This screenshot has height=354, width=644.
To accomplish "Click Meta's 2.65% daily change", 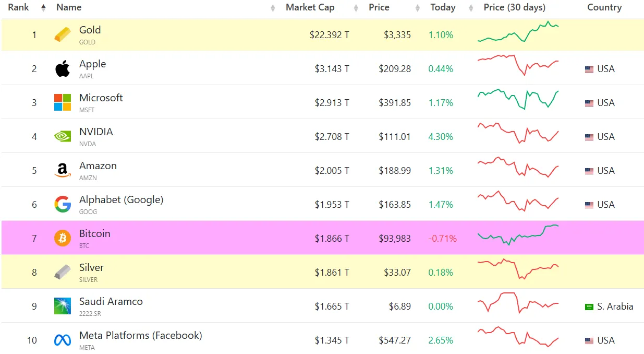I will coord(441,340).
